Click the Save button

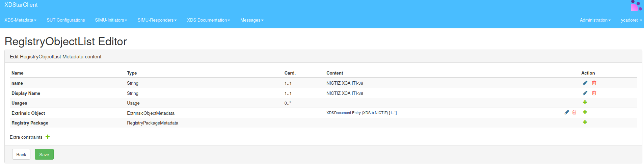pos(44,155)
